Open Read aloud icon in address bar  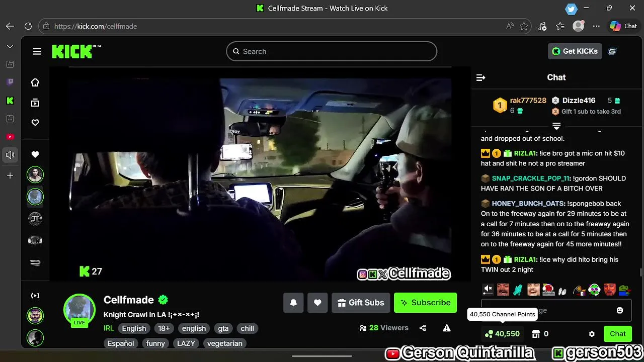[510, 26]
